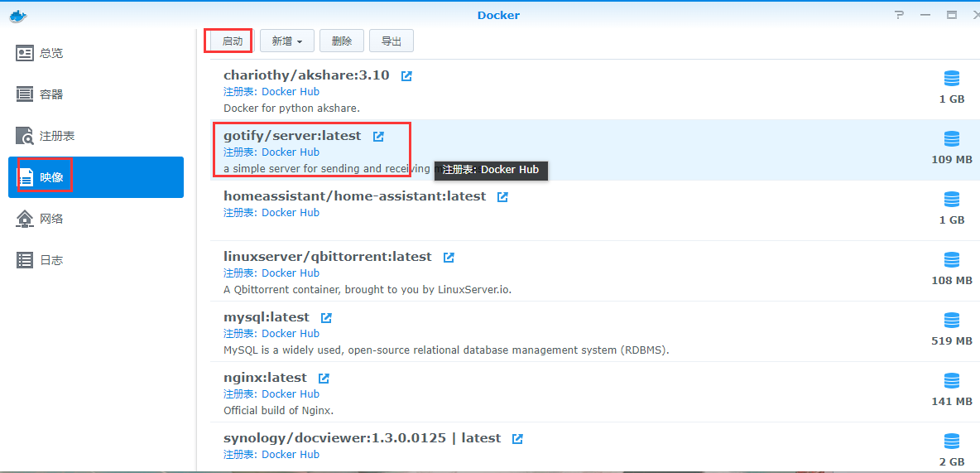Select the gotify/server:latest image name
Image resolution: width=980 pixels, height=473 pixels.
point(292,136)
